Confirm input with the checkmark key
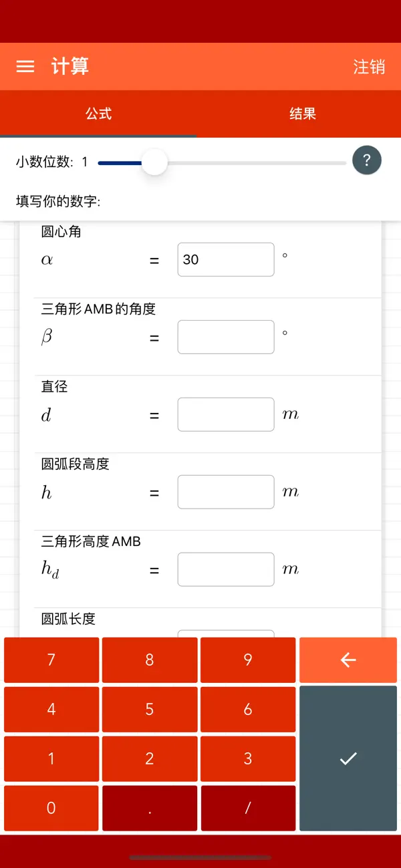 click(x=348, y=758)
